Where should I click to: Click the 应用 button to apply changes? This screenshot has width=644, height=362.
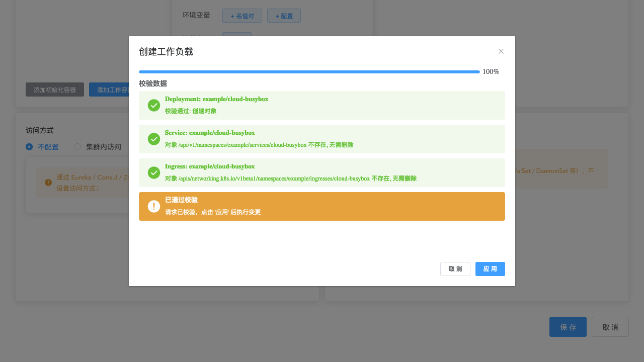point(490,269)
